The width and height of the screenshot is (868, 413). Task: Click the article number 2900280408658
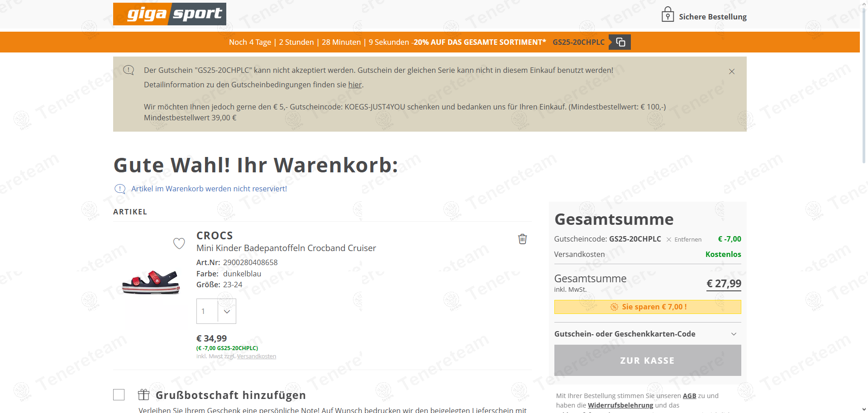(x=250, y=262)
